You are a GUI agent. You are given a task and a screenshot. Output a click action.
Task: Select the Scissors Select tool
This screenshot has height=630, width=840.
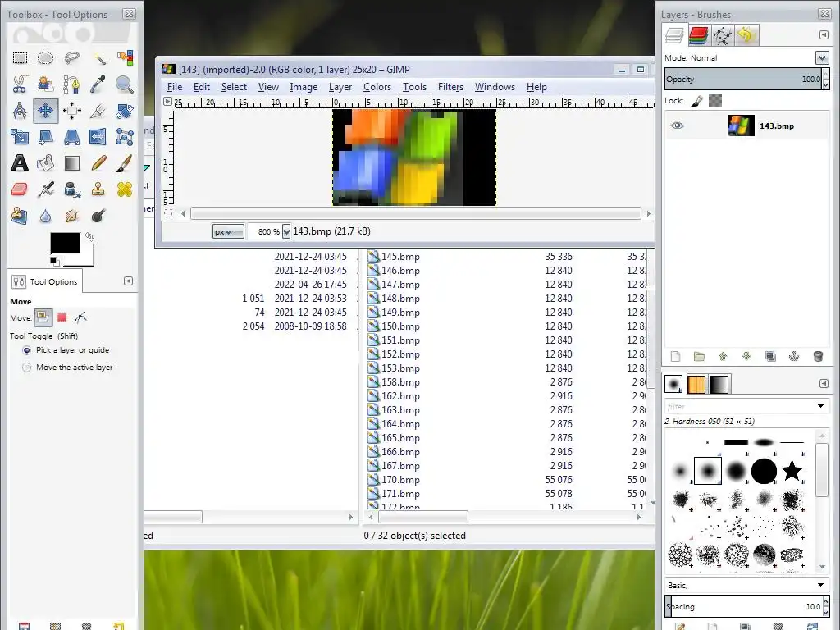[x=20, y=84]
